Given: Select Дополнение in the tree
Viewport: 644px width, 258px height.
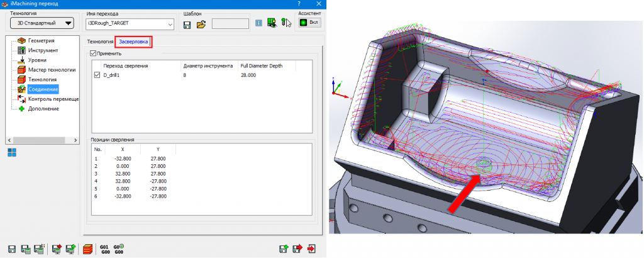Looking at the screenshot, I should click(x=43, y=109).
